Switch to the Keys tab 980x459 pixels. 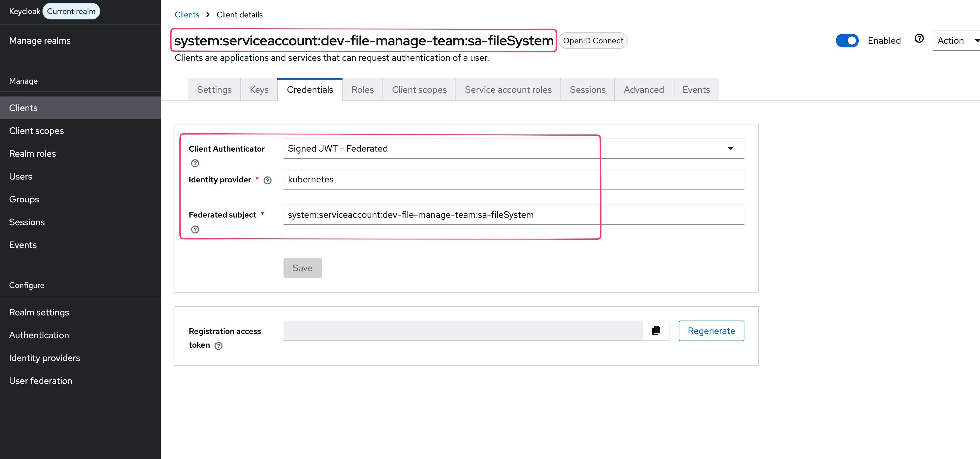[x=259, y=89]
